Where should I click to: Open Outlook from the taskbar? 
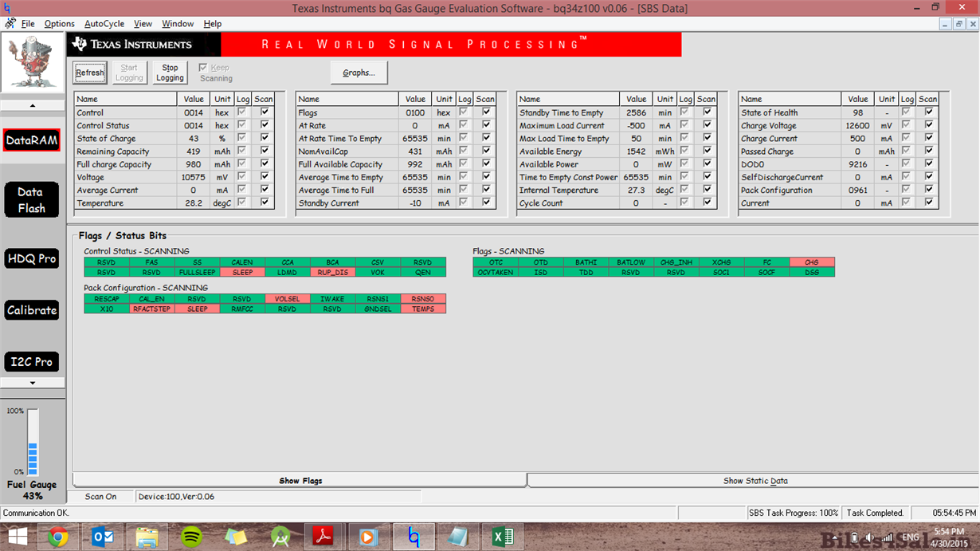104,537
